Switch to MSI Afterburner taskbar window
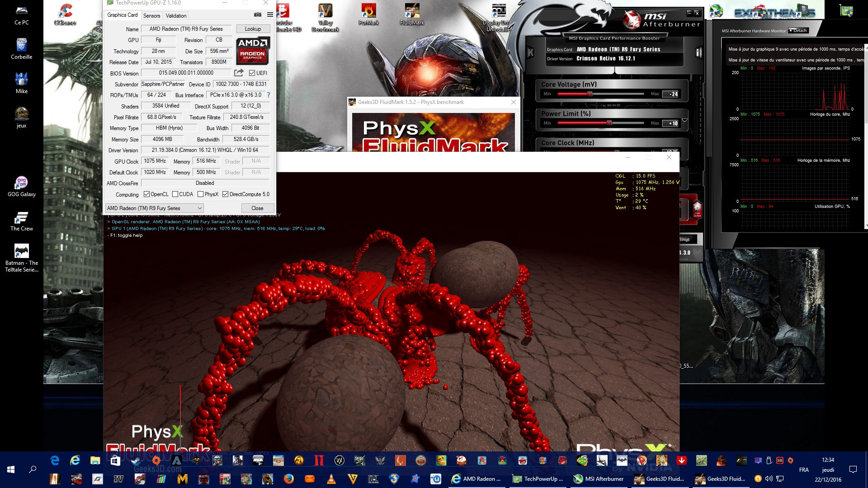This screenshot has height=488, width=868. (599, 479)
